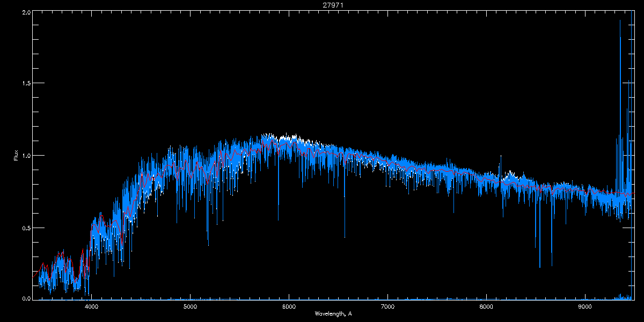Mark bottom of absorption line near 6560
644x322 pixels.
pos(345,237)
